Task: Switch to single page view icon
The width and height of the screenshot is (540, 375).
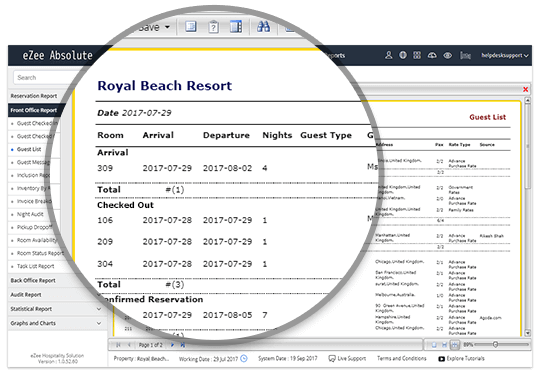Action: click(x=434, y=345)
